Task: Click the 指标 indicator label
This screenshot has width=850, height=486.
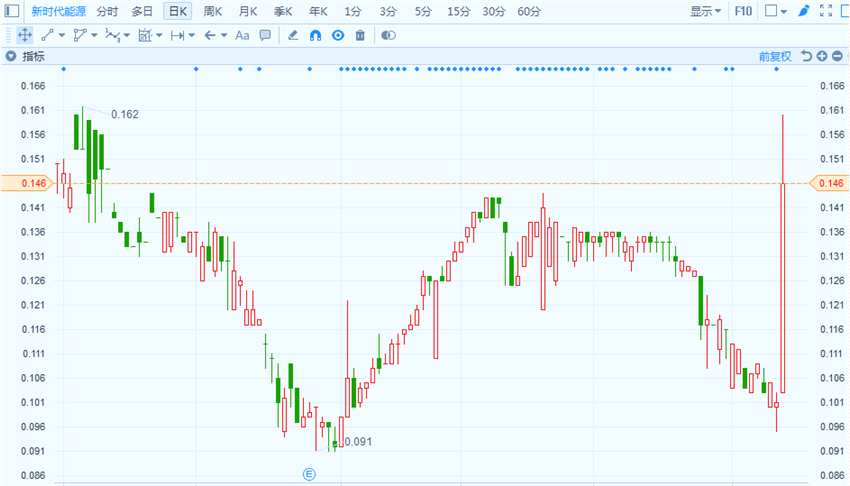Action: point(33,56)
